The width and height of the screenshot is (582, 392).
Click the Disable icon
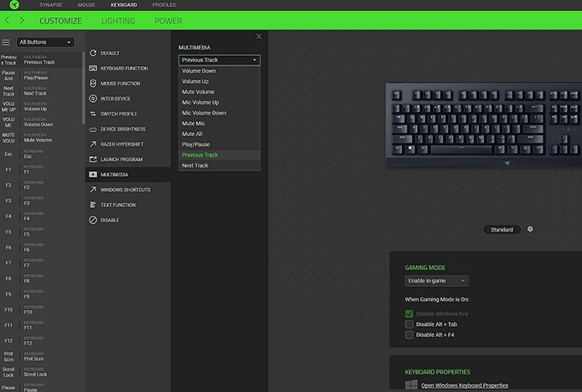pyautogui.click(x=92, y=220)
